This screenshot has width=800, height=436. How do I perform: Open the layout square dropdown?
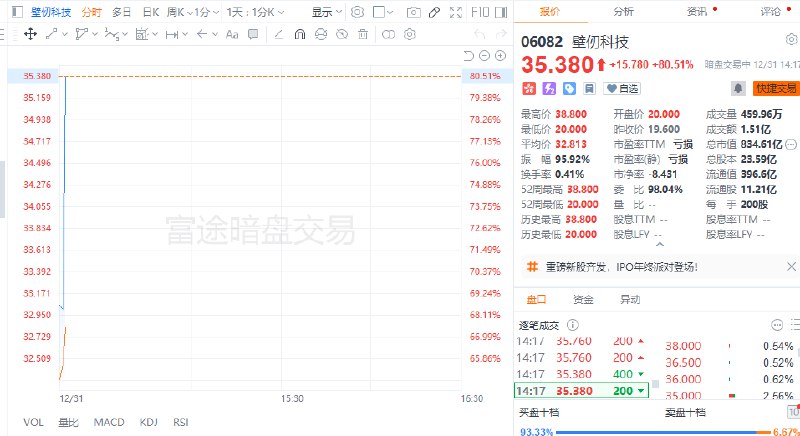point(383,12)
